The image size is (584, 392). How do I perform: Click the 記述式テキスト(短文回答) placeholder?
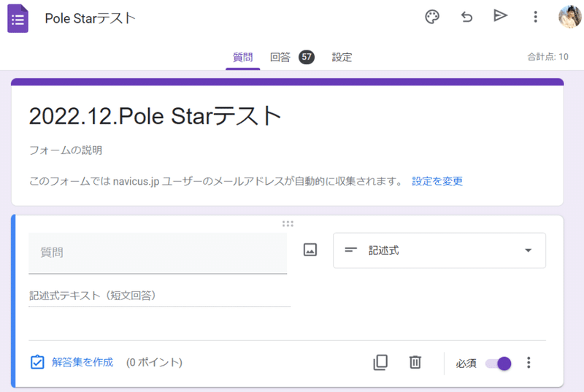coord(93,296)
